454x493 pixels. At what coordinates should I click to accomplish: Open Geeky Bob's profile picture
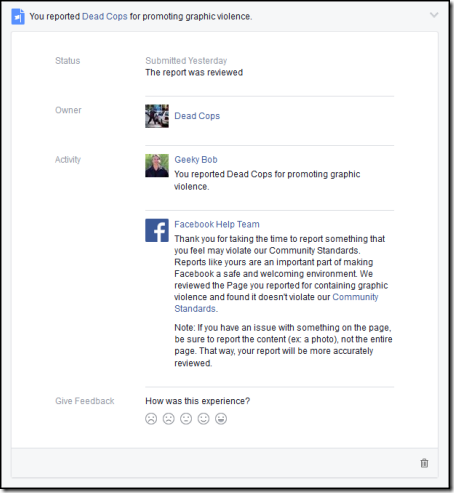[157, 165]
